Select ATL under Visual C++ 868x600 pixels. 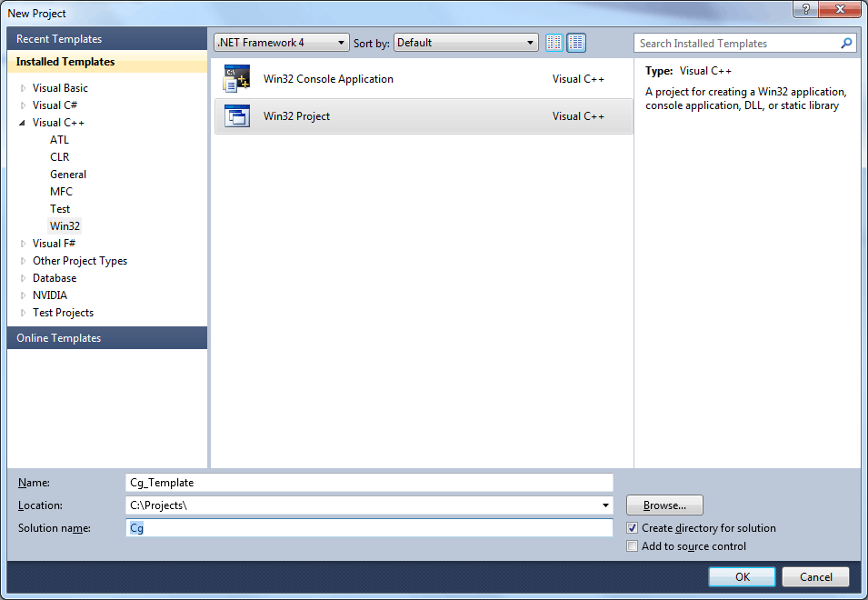59,139
